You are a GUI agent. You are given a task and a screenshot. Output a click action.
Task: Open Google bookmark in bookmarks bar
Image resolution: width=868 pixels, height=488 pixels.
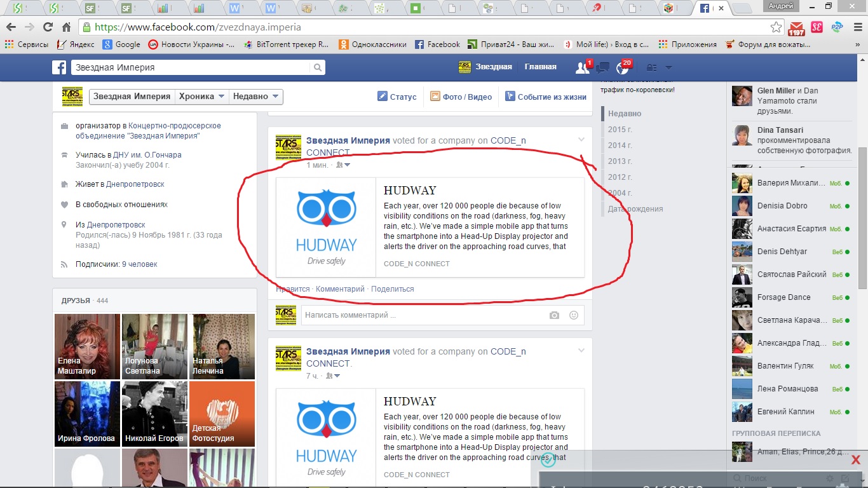click(x=121, y=44)
